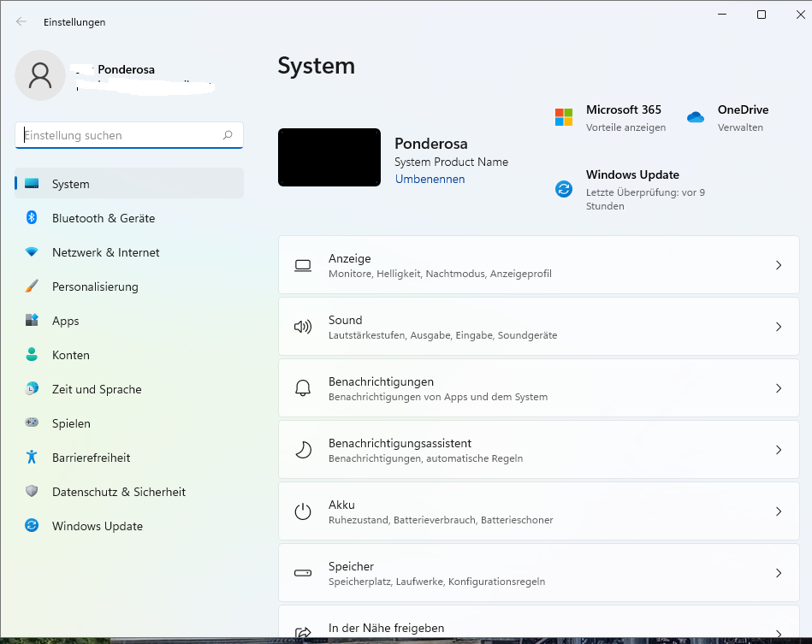Click the System monitor icon in sidebar

coord(32,183)
